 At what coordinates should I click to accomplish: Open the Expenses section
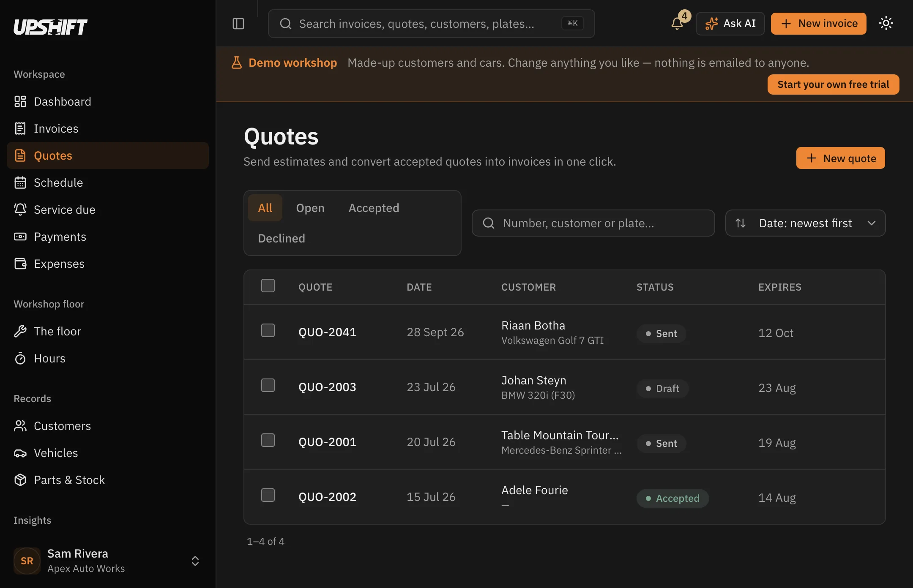click(108, 264)
